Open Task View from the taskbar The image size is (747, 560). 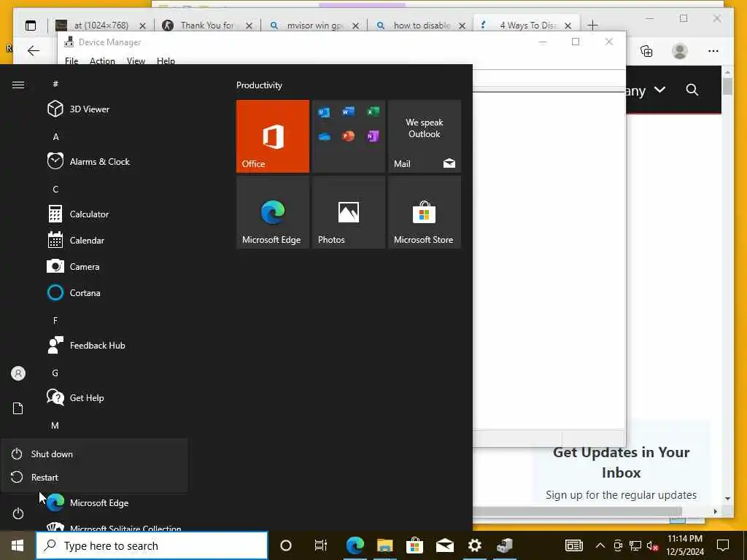point(321,545)
